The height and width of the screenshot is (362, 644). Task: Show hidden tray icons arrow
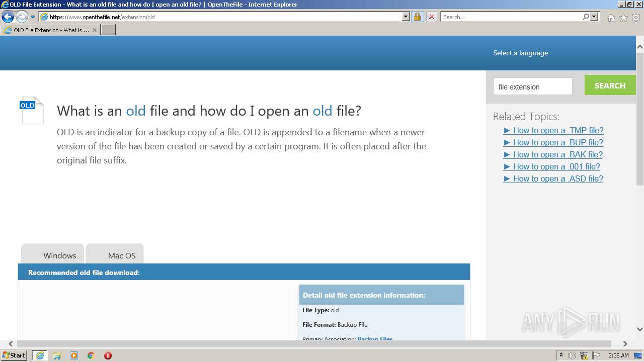(561, 355)
